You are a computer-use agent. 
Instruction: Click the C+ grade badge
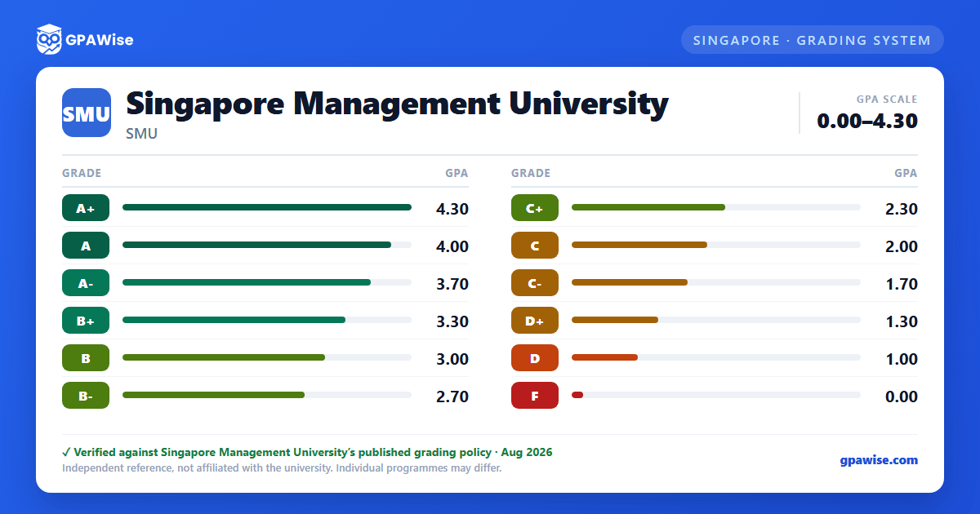[535, 208]
